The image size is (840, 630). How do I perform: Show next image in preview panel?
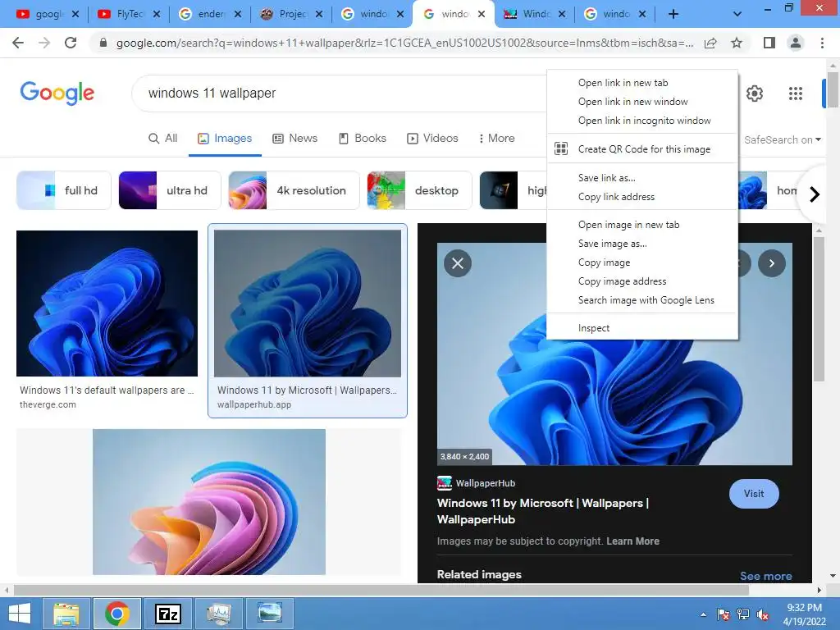(x=771, y=263)
